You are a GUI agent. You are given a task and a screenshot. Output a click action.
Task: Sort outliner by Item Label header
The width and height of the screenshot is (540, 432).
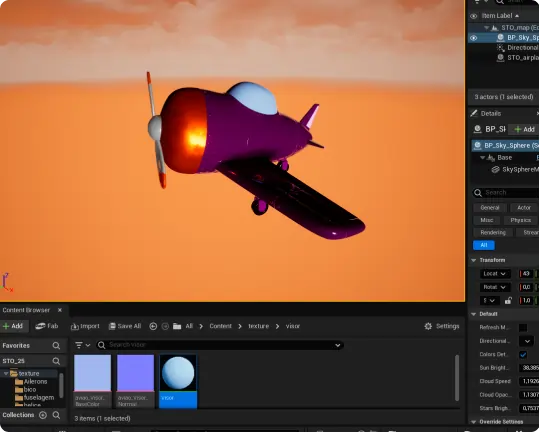pos(500,16)
